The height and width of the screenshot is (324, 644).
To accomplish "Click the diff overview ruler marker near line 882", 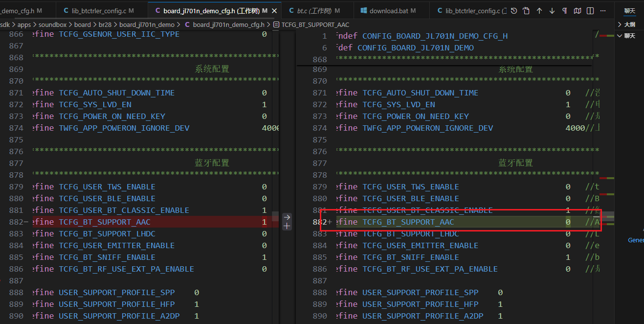I will [x=607, y=216].
